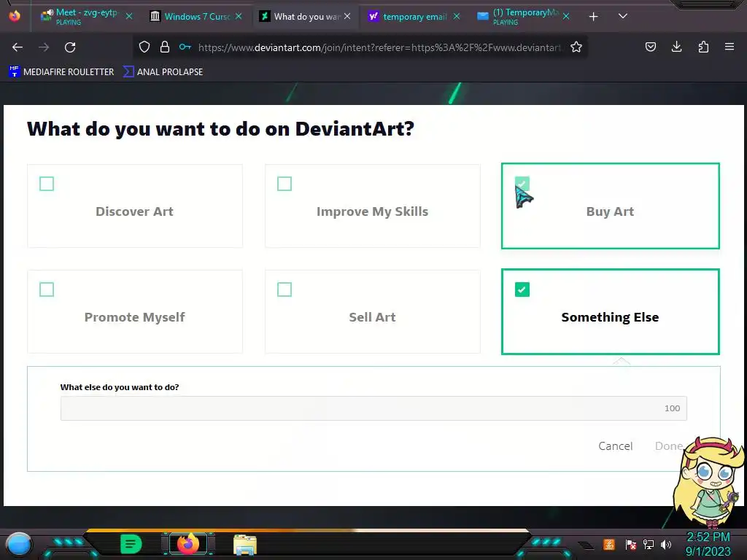The image size is (747, 560).
Task: Check the Promote Myself checkbox
Action: [x=47, y=289]
